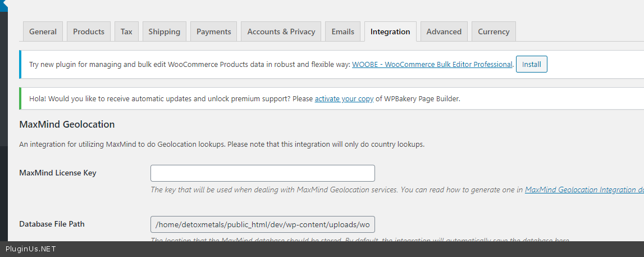Viewport: 644px width, 257px height.
Task: Open the Advanced tab
Action: pos(444,31)
